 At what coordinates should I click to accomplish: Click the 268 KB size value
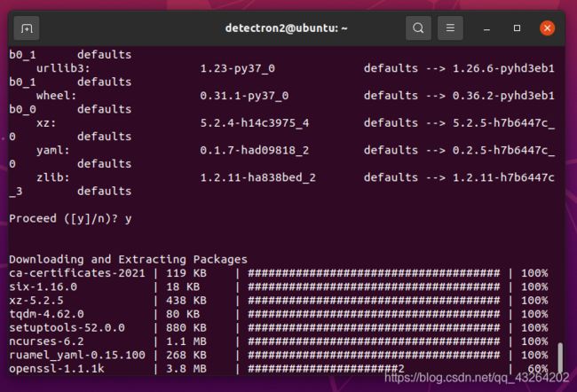(186, 355)
